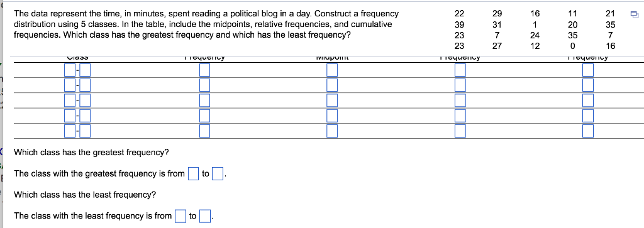Click the third row Frequency input box
The height and width of the screenshot is (228, 644).
click(204, 100)
